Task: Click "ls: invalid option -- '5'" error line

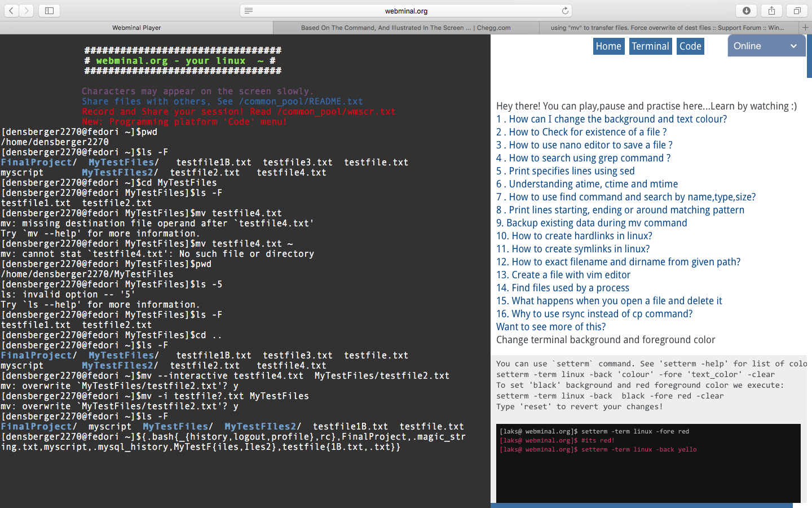Action: tap(68, 295)
